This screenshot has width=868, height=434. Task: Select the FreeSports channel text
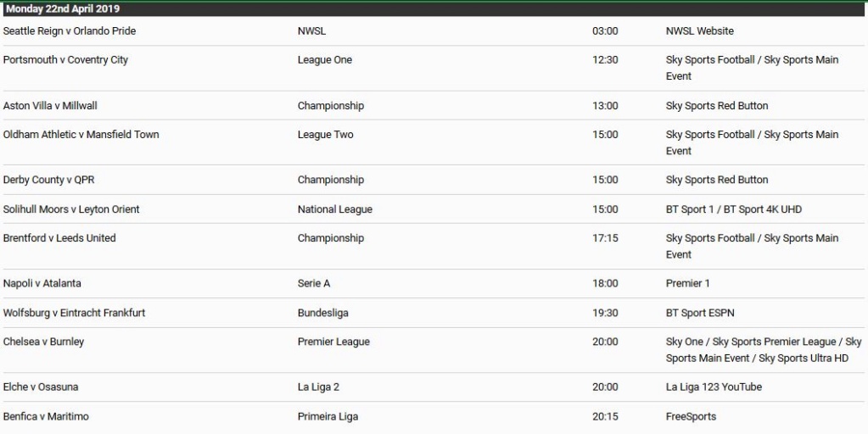[691, 417]
